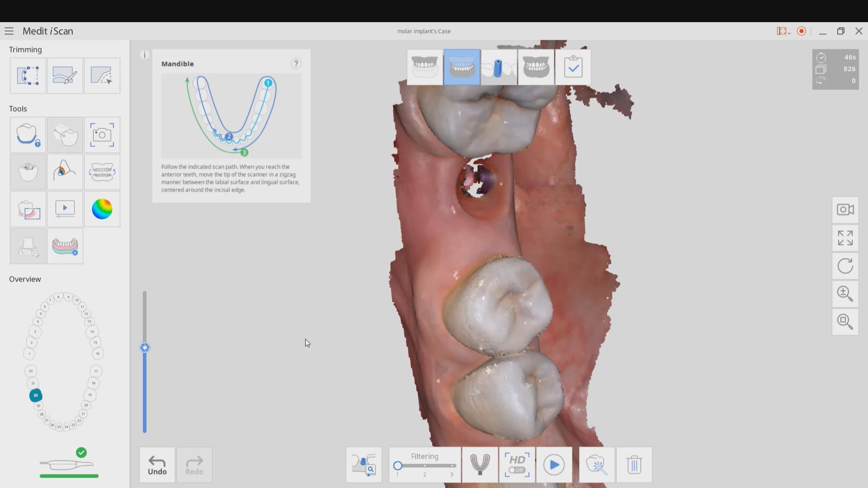Open the hamburger menu next to Medit iScan
868x488 pixels.
[x=9, y=31]
